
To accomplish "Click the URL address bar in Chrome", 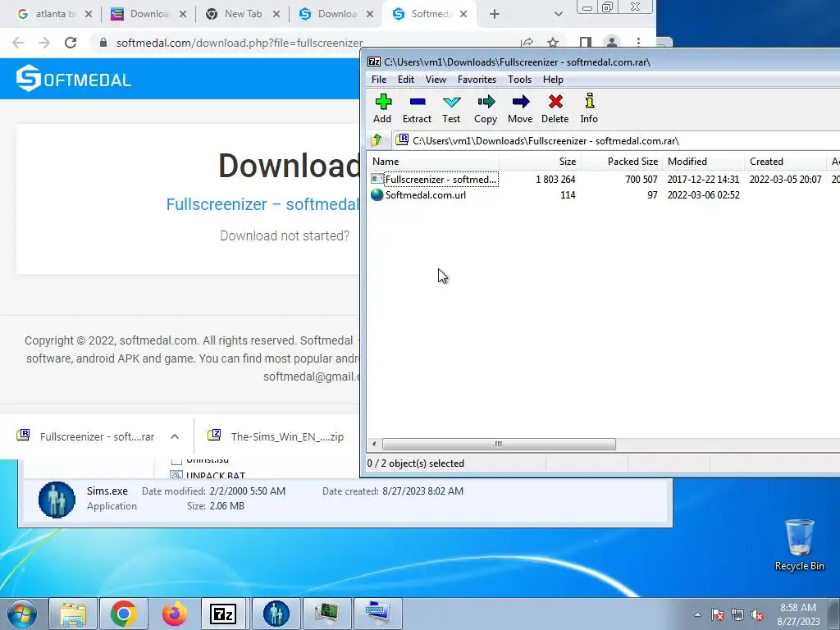I will [239, 43].
